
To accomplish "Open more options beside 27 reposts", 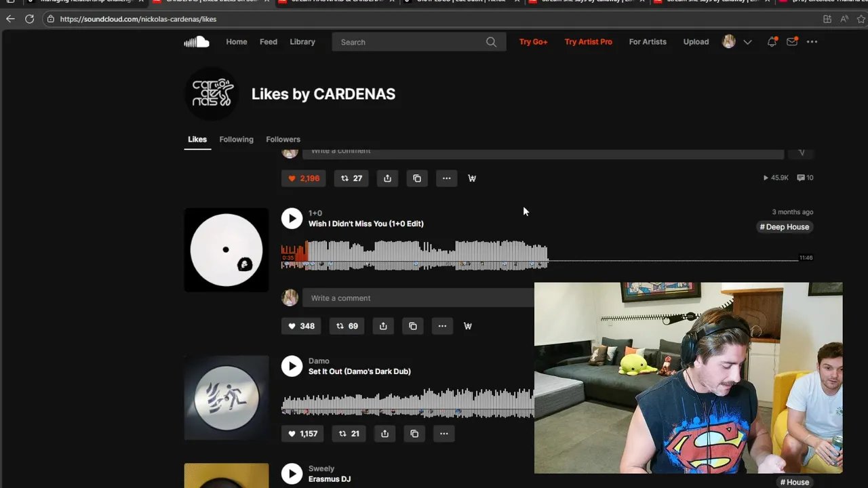I will (x=446, y=178).
